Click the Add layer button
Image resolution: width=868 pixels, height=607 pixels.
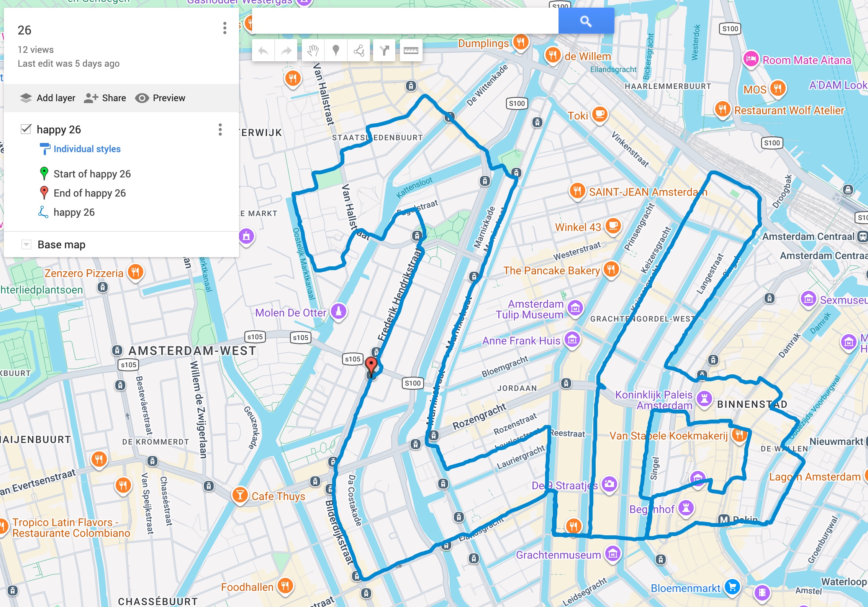[x=47, y=98]
